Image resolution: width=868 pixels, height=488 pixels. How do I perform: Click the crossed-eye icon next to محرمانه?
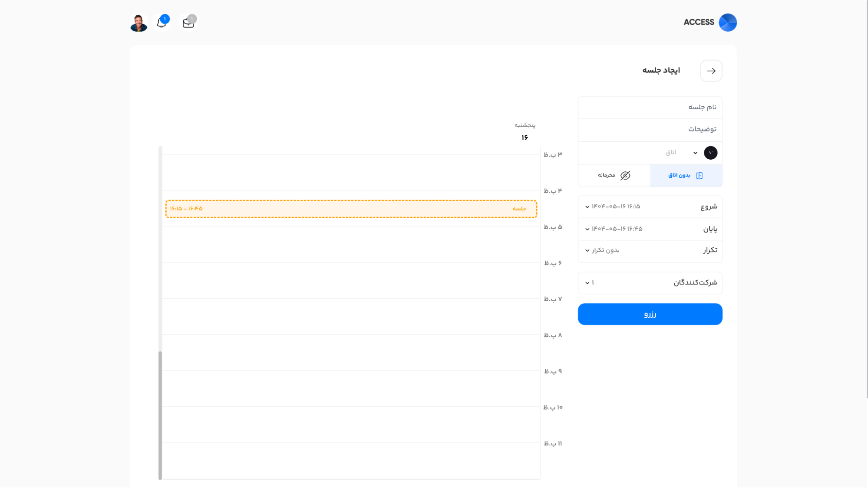tap(625, 175)
